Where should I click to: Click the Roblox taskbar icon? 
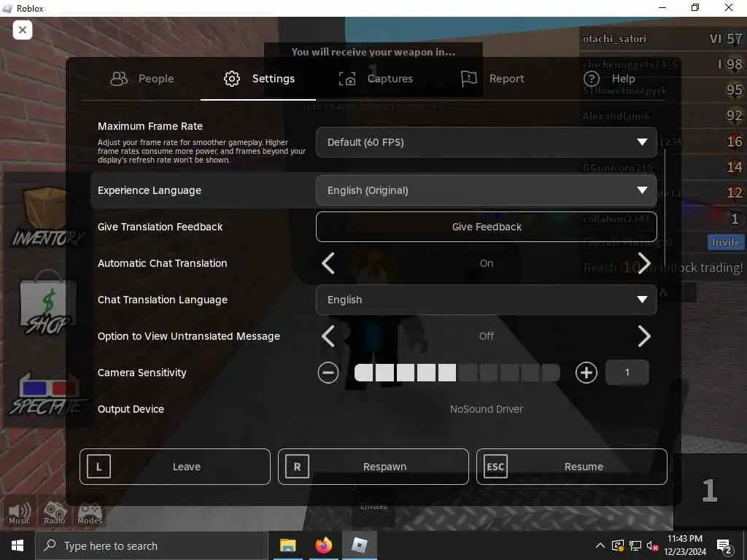tap(359, 545)
